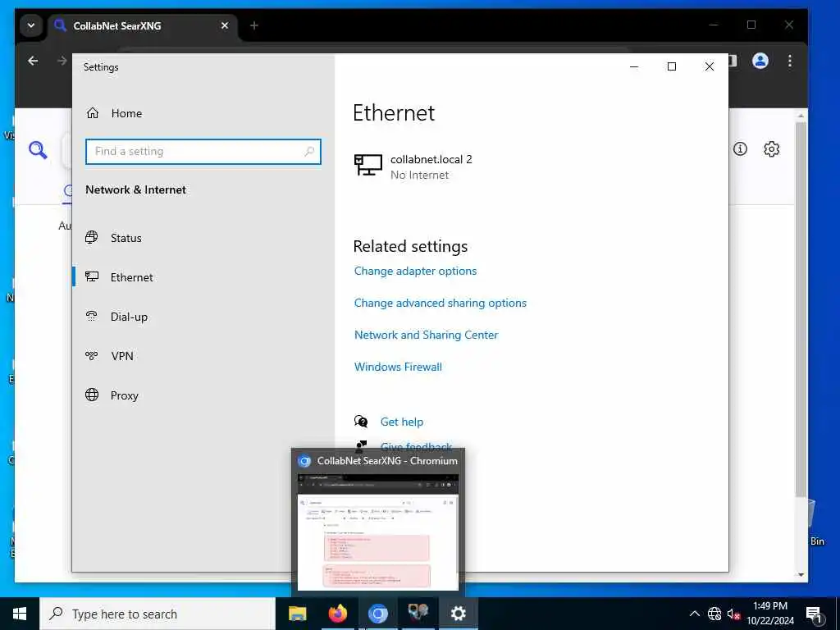
Task: Minimize the Settings window
Action: [634, 66]
